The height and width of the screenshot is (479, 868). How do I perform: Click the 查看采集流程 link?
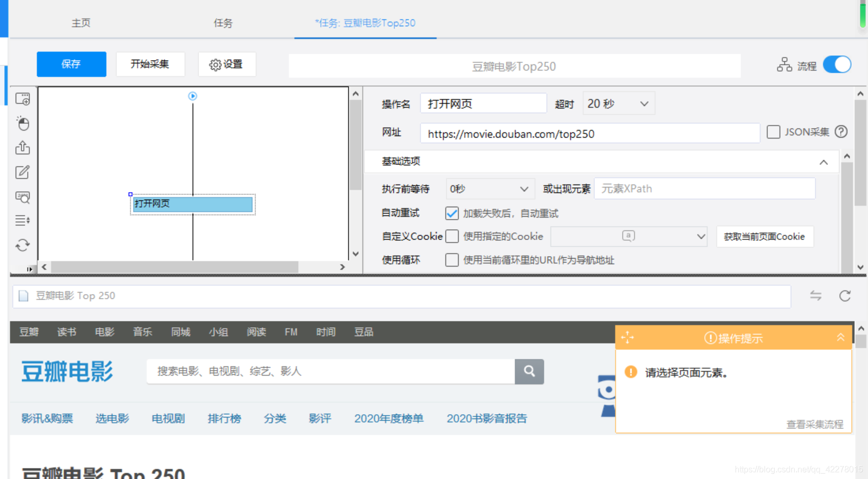[x=815, y=424]
